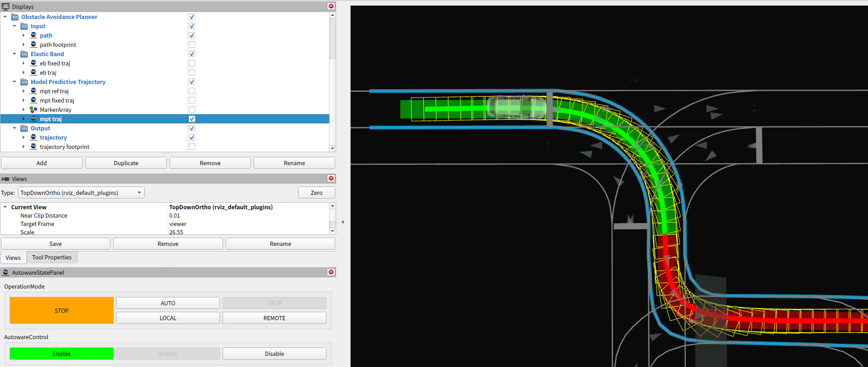Click the Elastic Band folder icon

[x=24, y=54]
